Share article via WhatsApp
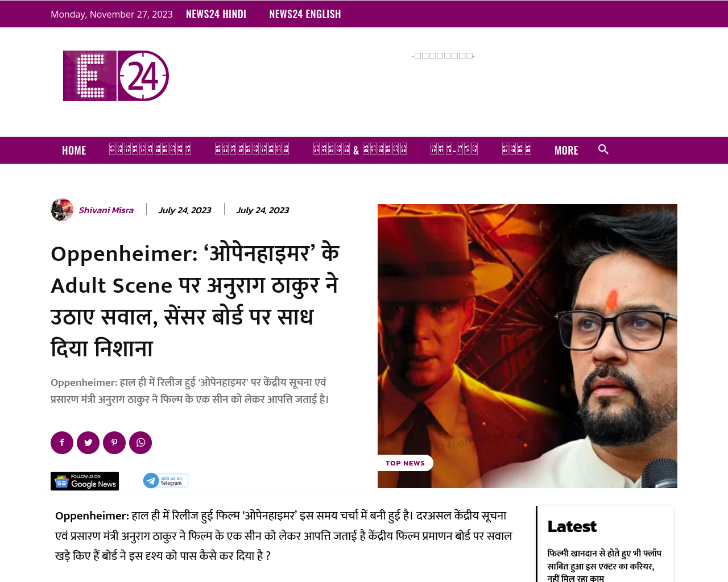This screenshot has width=728, height=582. coord(140,443)
